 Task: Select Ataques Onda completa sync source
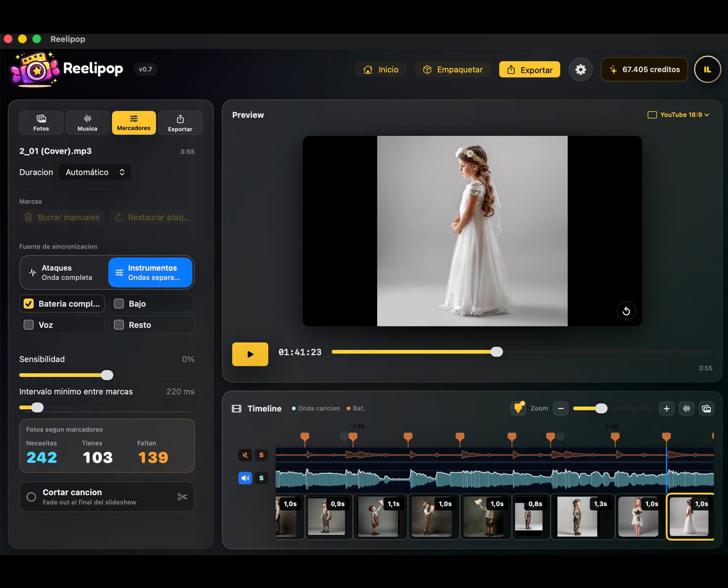coord(64,272)
